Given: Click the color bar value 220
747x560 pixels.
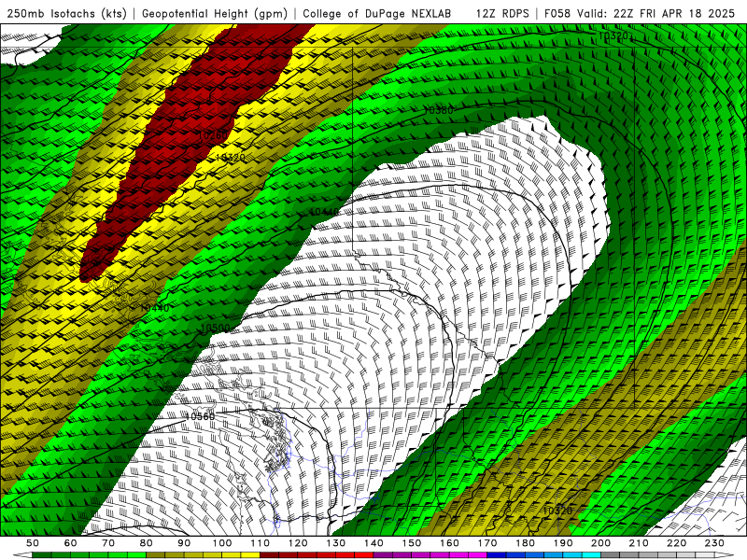Looking at the screenshot, I should (x=676, y=543).
